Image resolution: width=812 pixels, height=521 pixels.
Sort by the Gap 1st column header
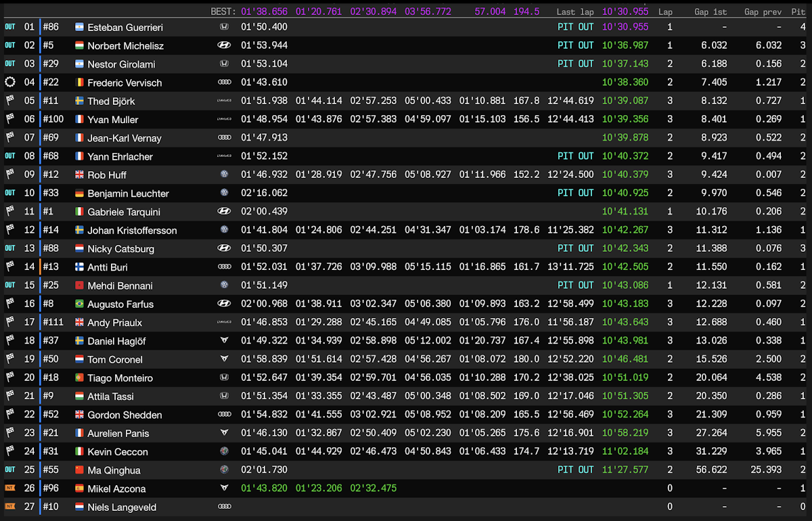(710, 12)
